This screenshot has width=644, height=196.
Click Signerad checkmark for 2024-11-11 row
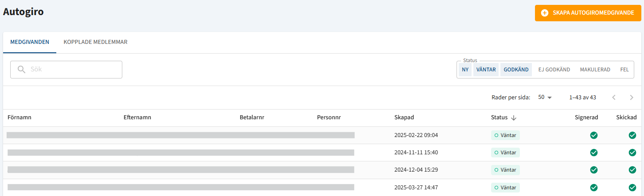(594, 153)
